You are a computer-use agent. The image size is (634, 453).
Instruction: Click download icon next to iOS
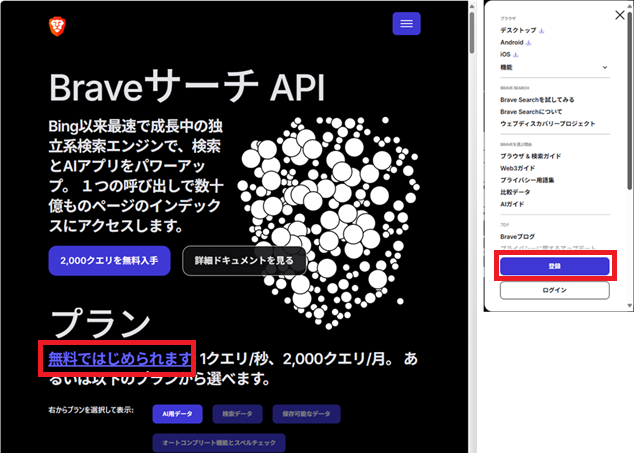[516, 55]
